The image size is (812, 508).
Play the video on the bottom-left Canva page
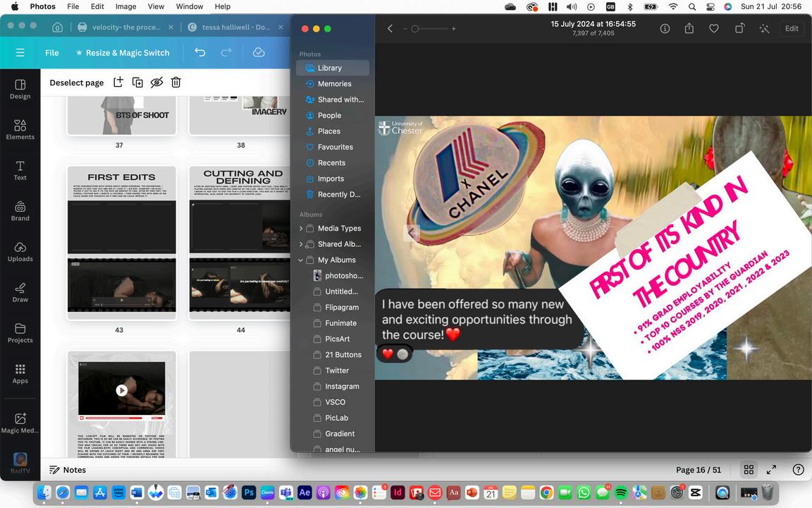[x=122, y=390]
